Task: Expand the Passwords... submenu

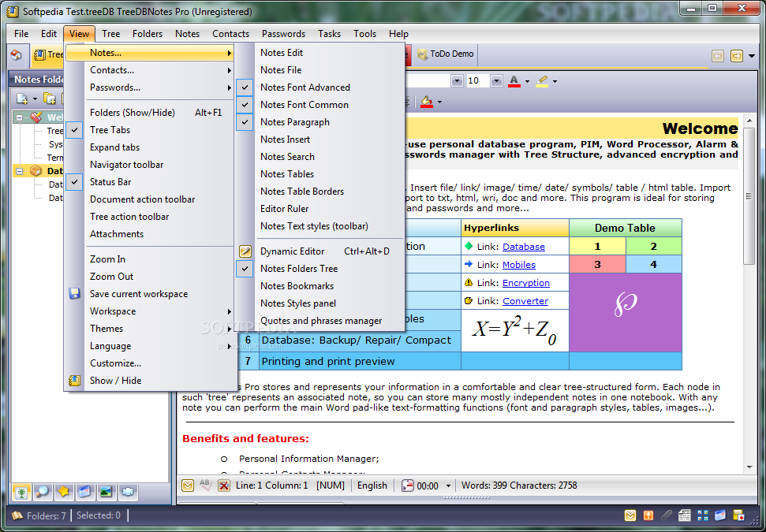Action: point(149,87)
